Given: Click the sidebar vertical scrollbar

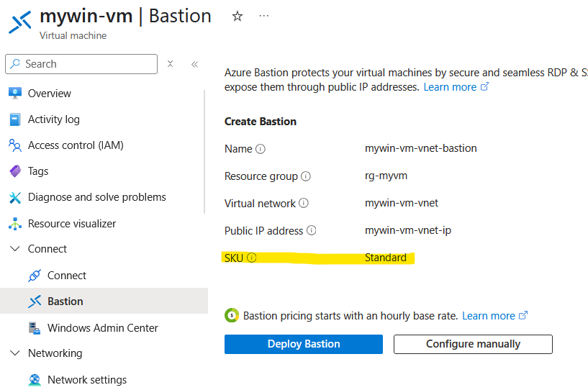Looking at the screenshot, I should 204,152.
